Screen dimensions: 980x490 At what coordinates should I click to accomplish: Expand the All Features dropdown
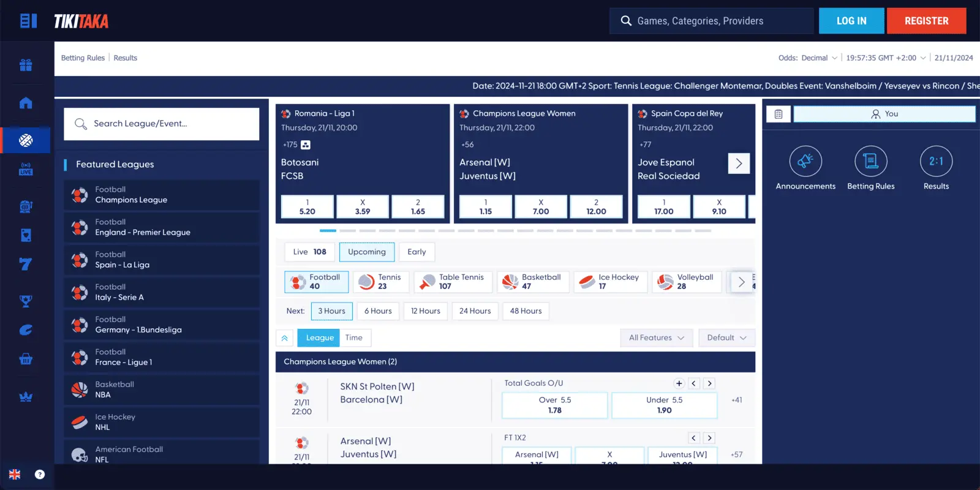click(656, 338)
